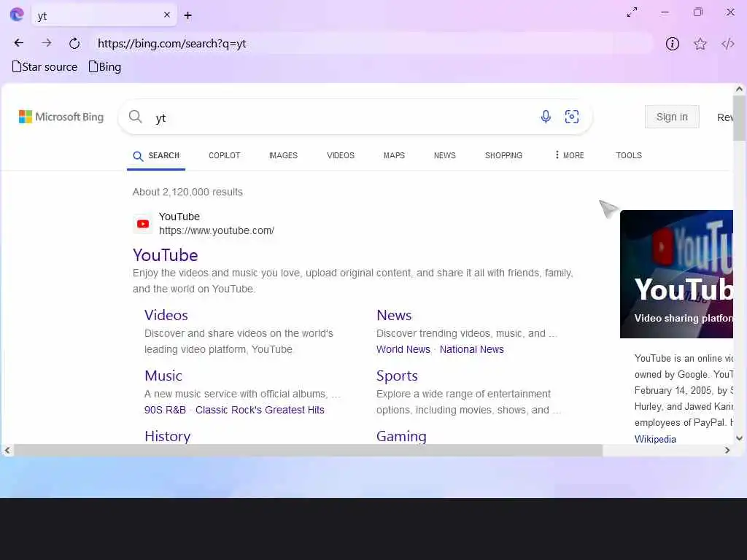This screenshot has height=560, width=747.
Task: Start voice search with microphone icon
Action: coord(546,117)
